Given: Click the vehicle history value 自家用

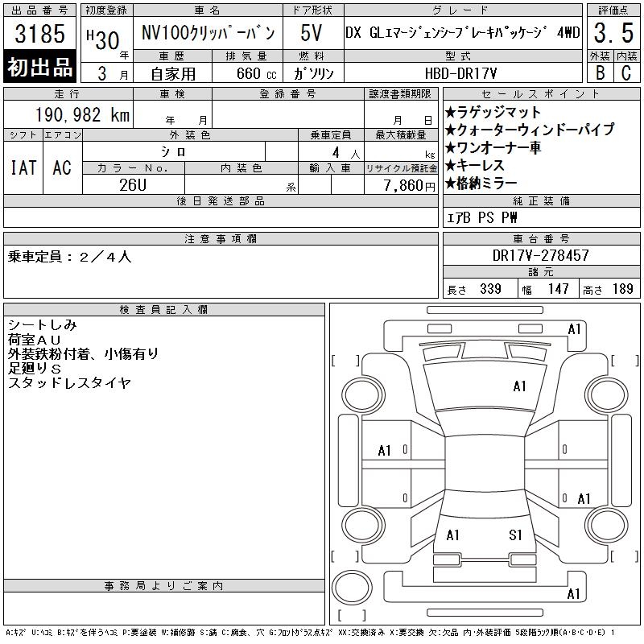Looking at the screenshot, I should click(173, 74).
